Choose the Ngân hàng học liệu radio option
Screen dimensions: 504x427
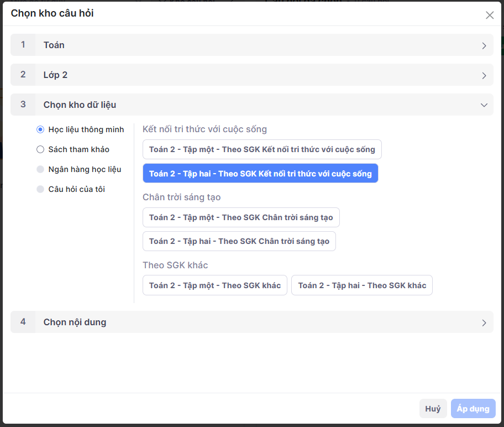(40, 169)
